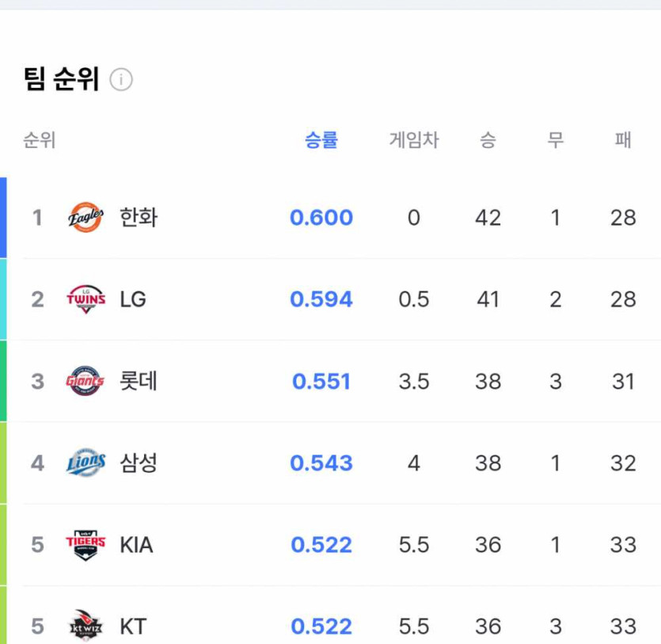Select the KIA Tigers logo

pyautogui.click(x=85, y=544)
